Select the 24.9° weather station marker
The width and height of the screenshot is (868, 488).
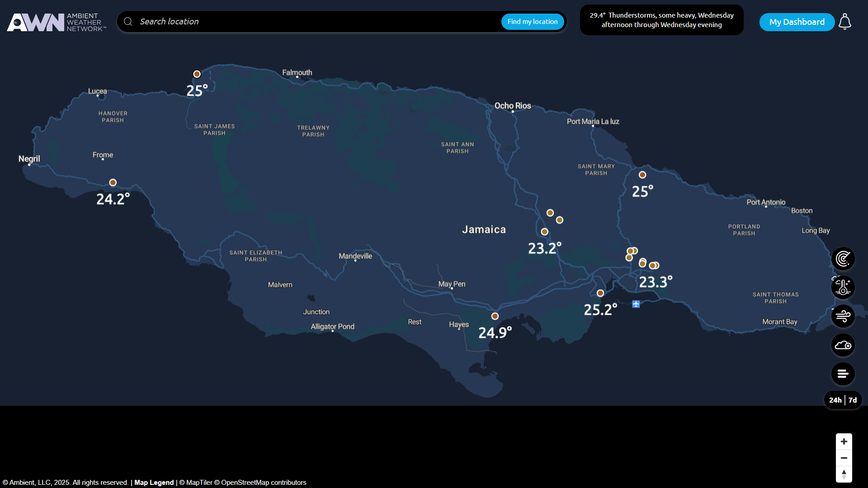[495, 316]
